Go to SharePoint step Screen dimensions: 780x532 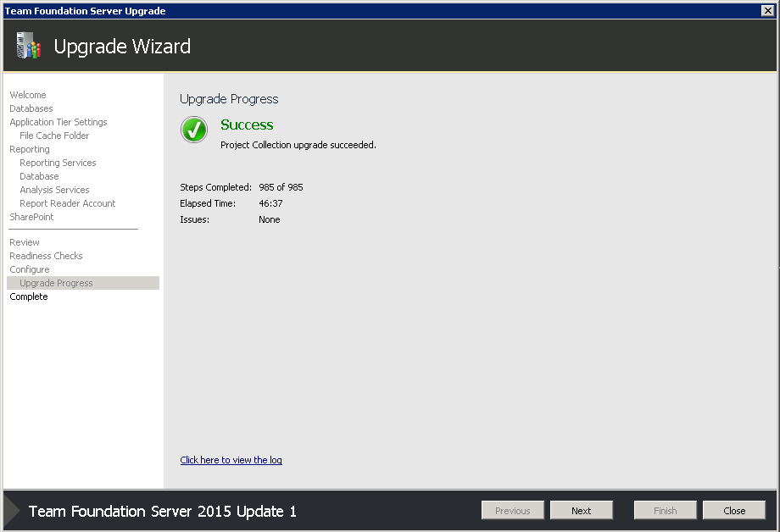(31, 217)
